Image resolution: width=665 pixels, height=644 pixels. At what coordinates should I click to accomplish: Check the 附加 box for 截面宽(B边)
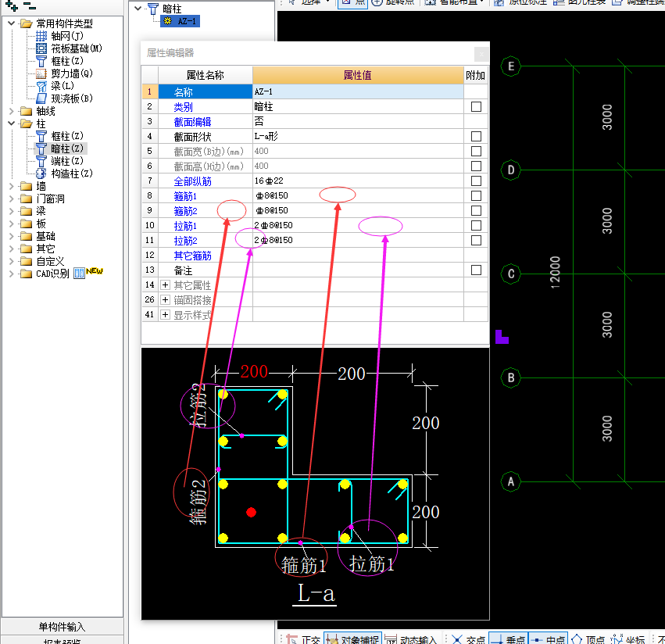point(476,151)
